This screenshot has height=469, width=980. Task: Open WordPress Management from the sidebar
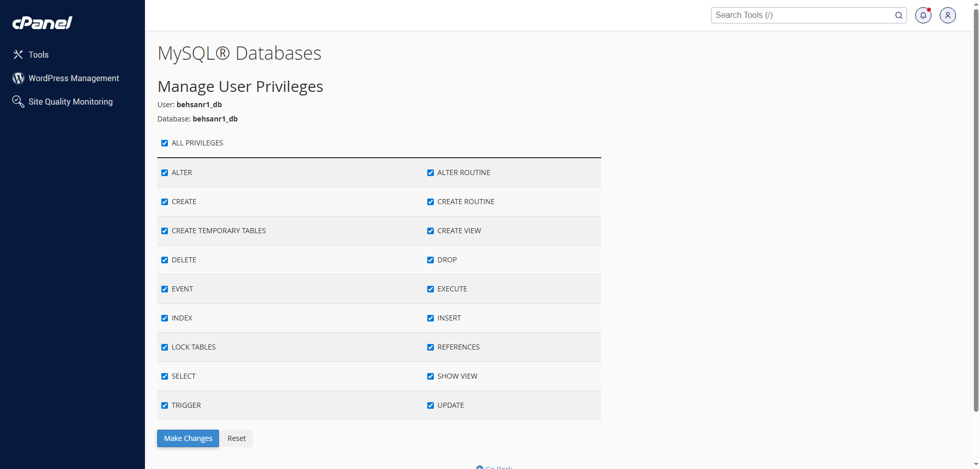pyautogui.click(x=73, y=78)
